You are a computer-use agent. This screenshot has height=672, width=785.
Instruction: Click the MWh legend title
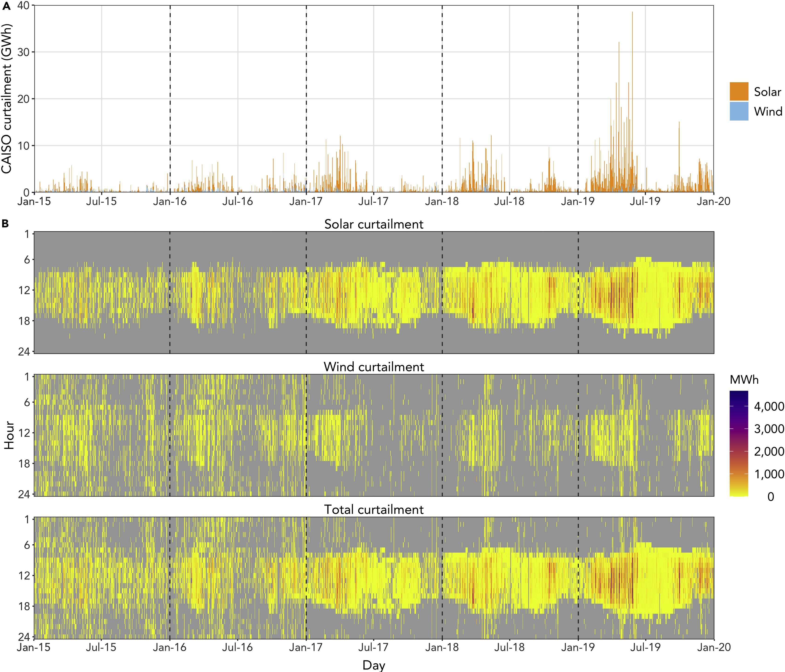[744, 380]
